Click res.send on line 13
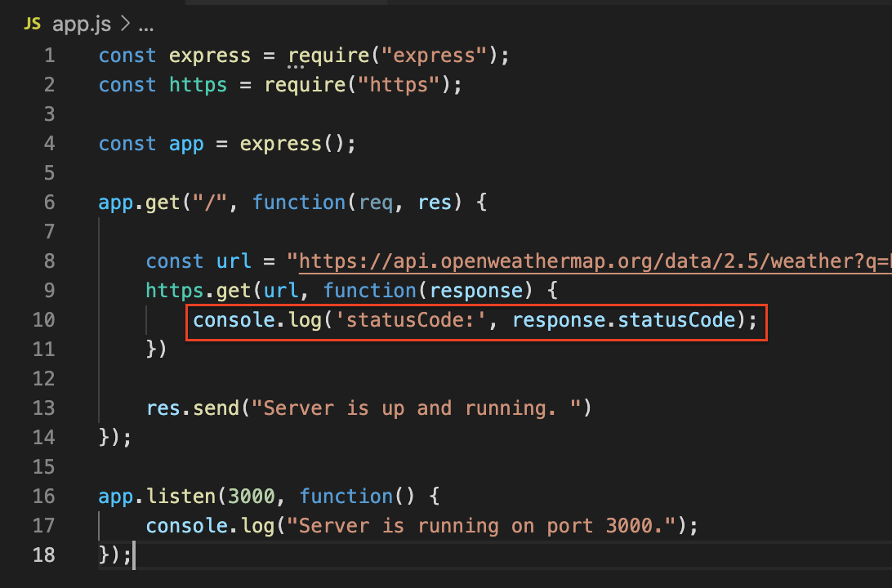The width and height of the screenshot is (892, 588). click(x=193, y=408)
